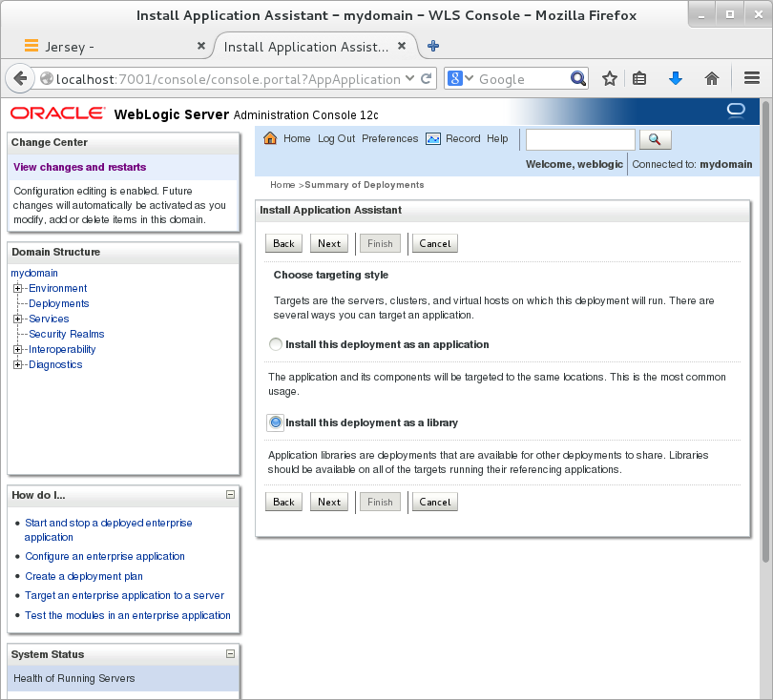Open Test the modules in an enterprise application
The width and height of the screenshot is (773, 700).
(128, 615)
